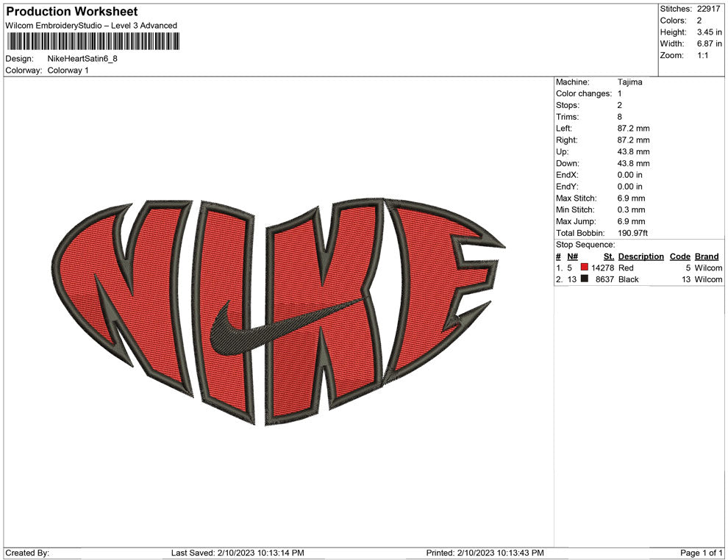Click the Red description in stop sequence
Viewport: 728px width, 560px height.
[x=626, y=268]
